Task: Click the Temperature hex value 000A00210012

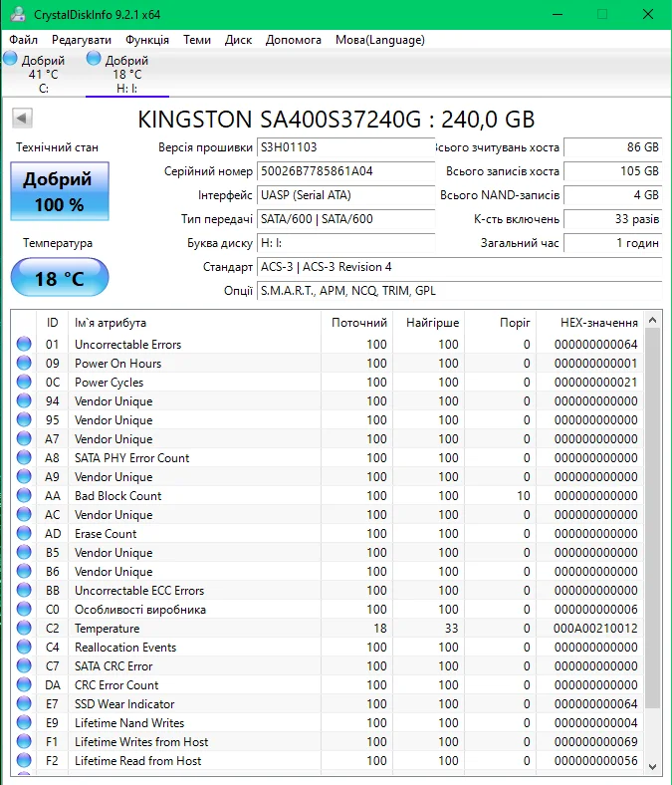Action: click(x=595, y=629)
